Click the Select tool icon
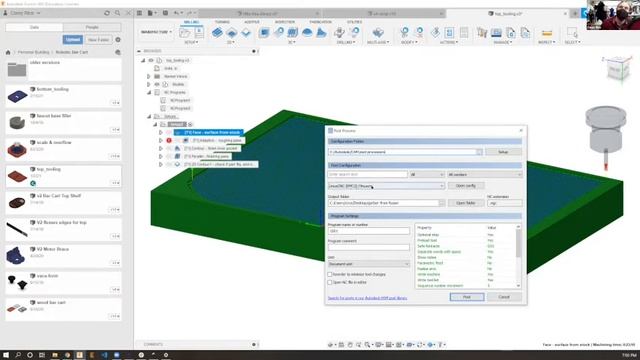Viewport: 640px width, 360px height. coord(572,33)
